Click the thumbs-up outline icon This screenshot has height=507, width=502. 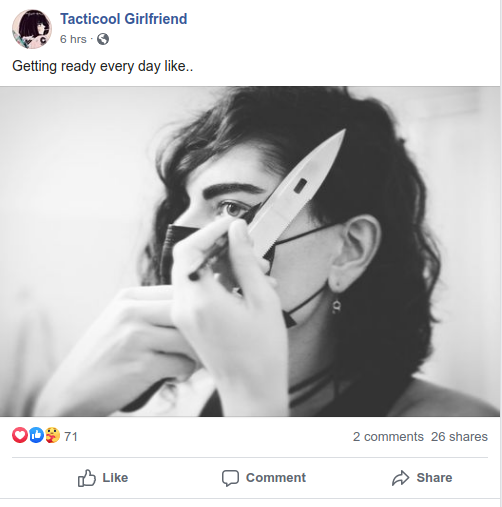click(x=87, y=478)
